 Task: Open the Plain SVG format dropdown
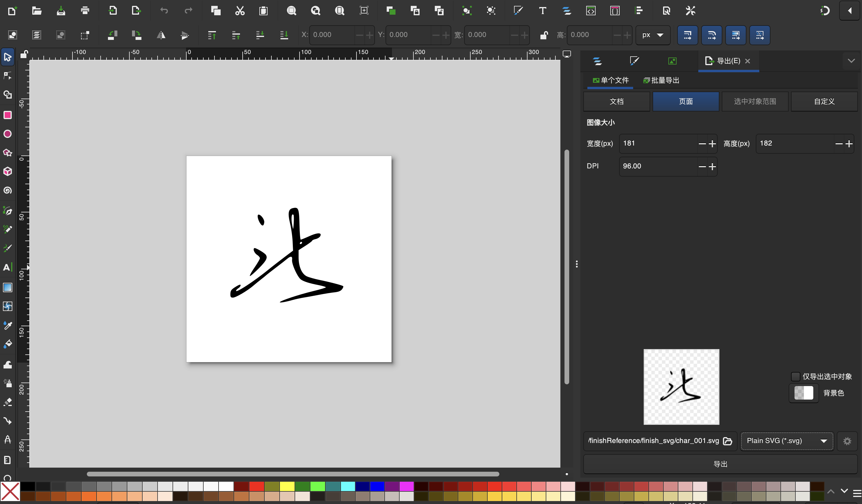[x=787, y=441]
